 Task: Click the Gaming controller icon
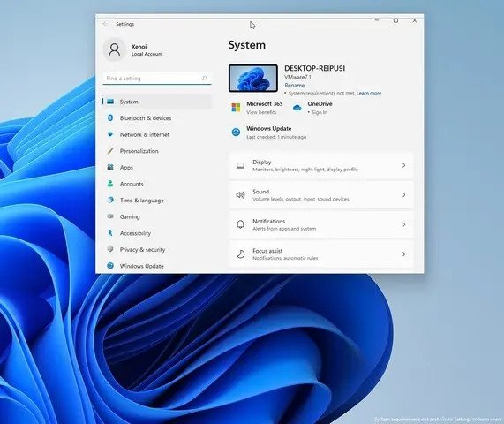110,216
